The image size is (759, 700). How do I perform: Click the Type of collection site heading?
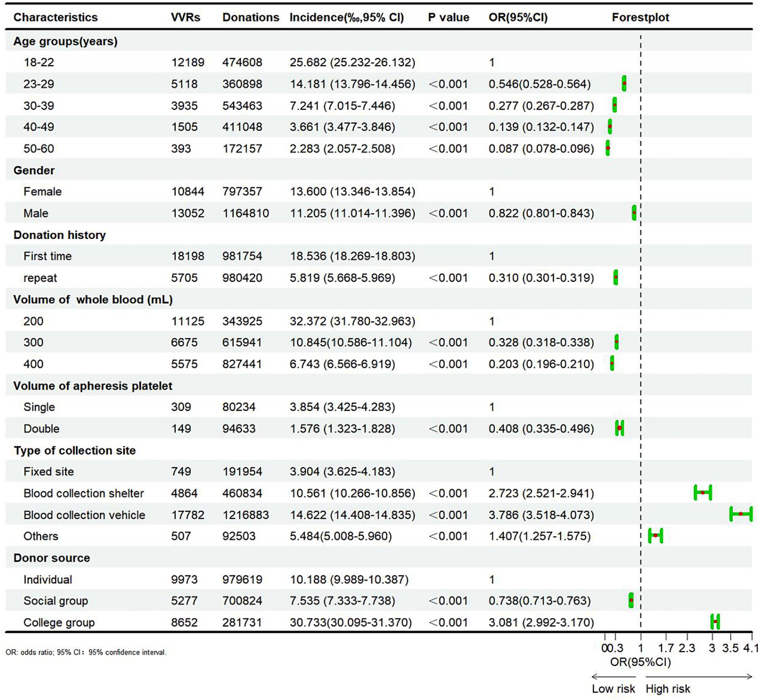[x=74, y=450]
